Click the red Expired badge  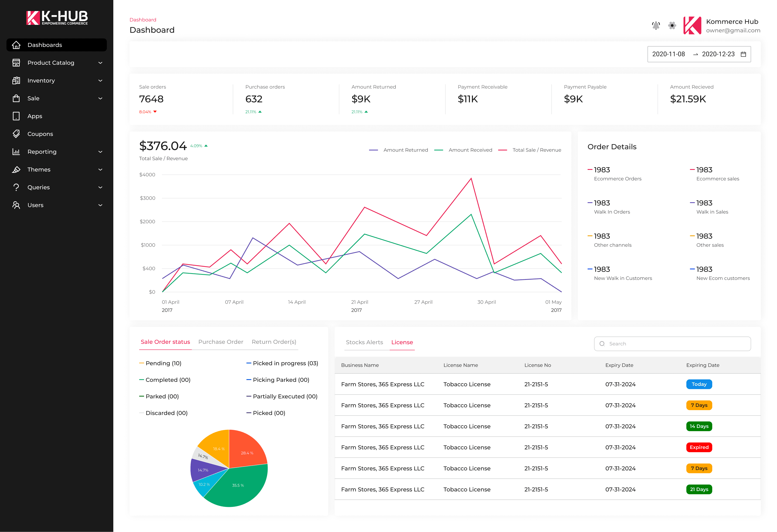pos(699,447)
